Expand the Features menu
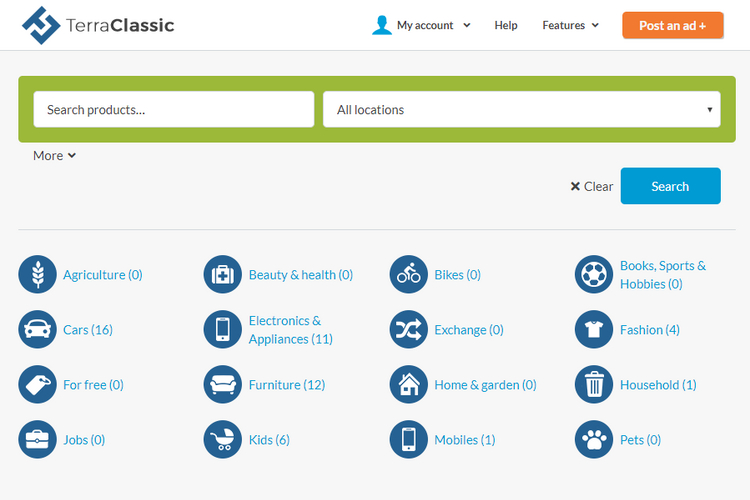The image size is (750, 500). tap(570, 25)
